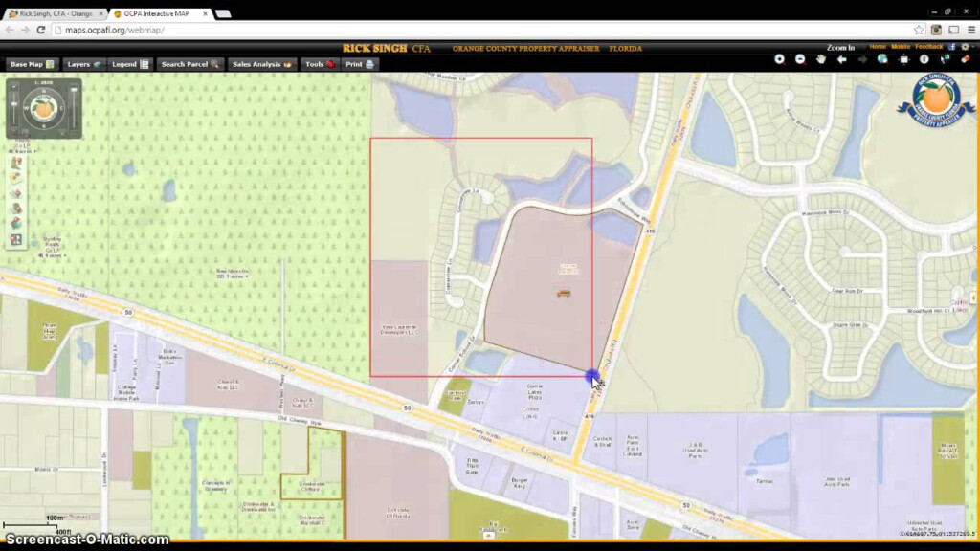The height and width of the screenshot is (551, 980).
Task: Click the maps.ocpafl.org address bar
Action: click(x=481, y=30)
